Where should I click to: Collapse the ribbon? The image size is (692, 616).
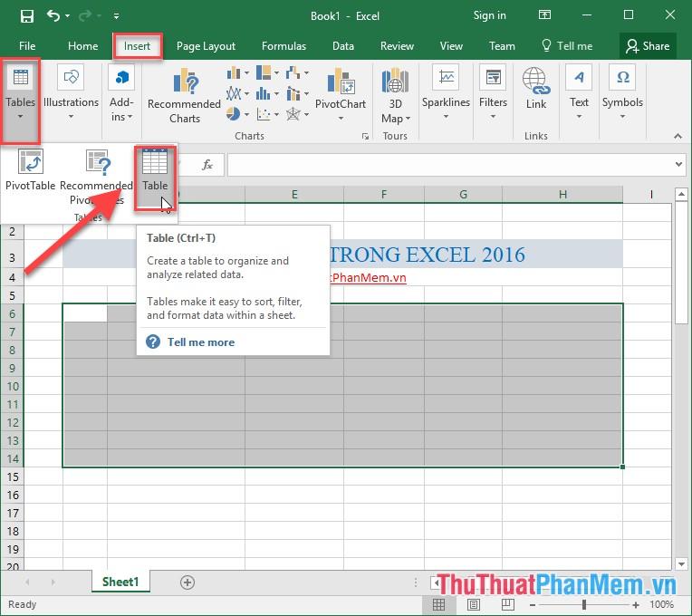coord(678,137)
